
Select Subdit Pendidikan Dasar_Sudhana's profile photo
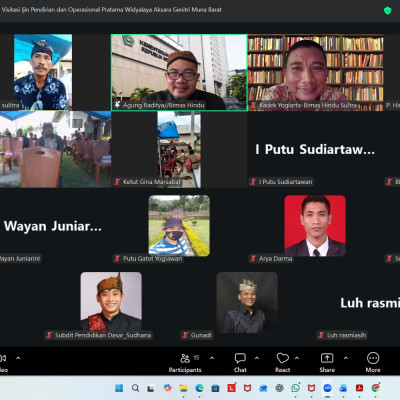click(x=111, y=302)
